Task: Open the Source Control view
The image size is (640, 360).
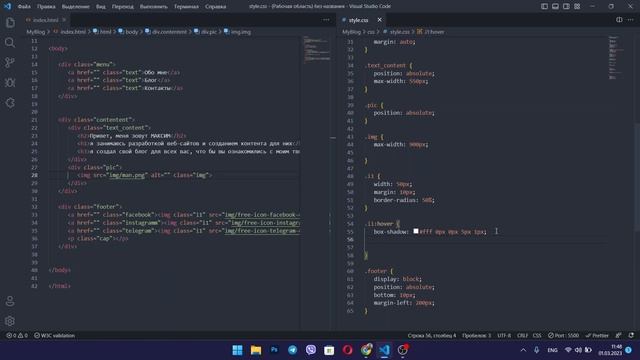Action: click(10, 62)
